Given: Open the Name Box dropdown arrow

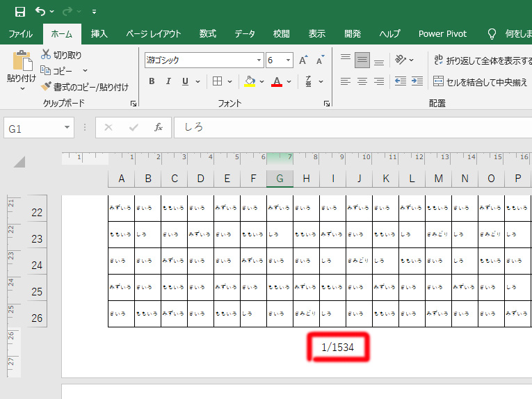Looking at the screenshot, I should click(67, 127).
